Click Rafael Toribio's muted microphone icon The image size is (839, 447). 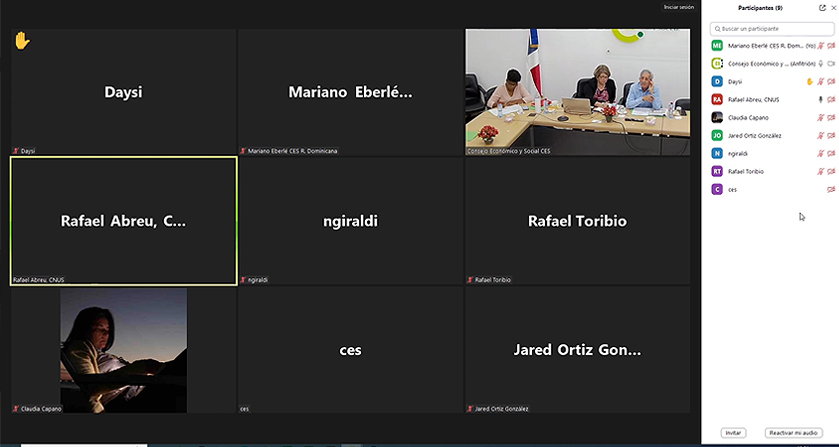tap(821, 171)
